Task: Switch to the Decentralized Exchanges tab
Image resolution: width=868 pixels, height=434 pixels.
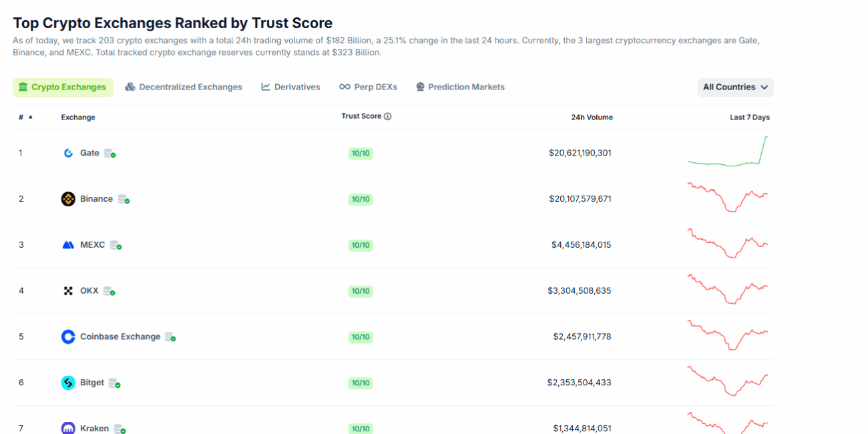Action: 184,87
